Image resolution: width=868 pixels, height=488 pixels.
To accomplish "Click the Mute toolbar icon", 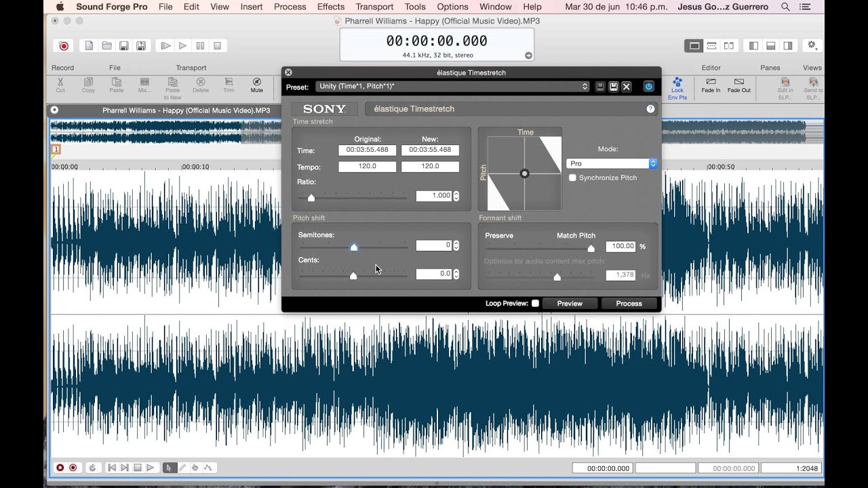I will [x=257, y=85].
